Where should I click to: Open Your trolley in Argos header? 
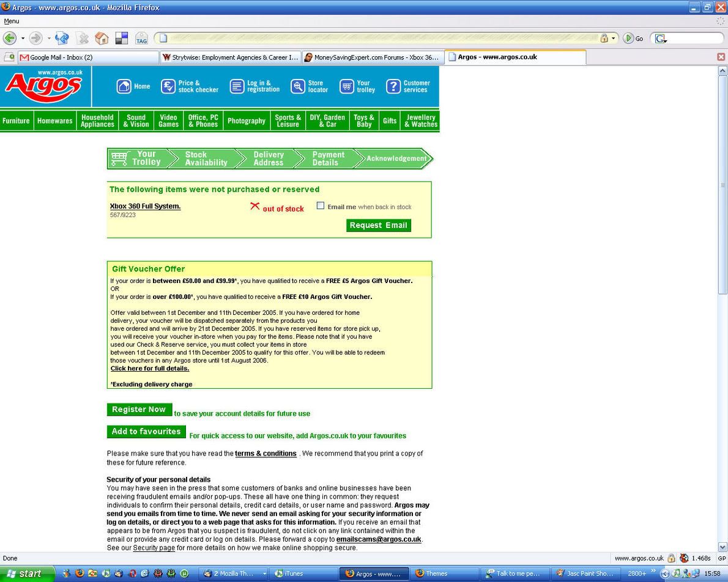(x=347, y=86)
